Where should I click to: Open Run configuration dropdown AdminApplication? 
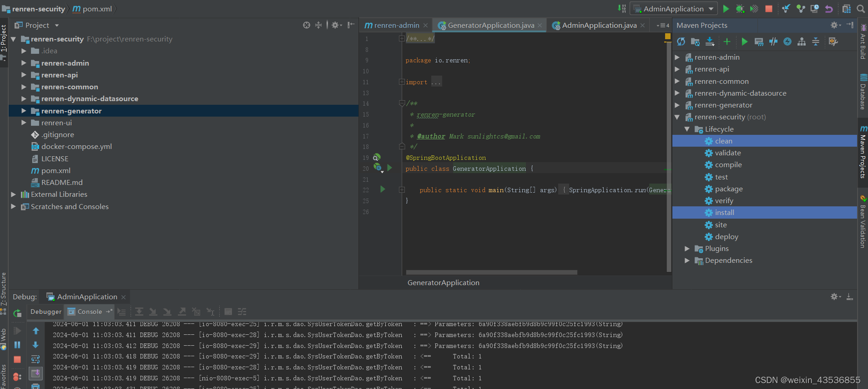pyautogui.click(x=674, y=9)
